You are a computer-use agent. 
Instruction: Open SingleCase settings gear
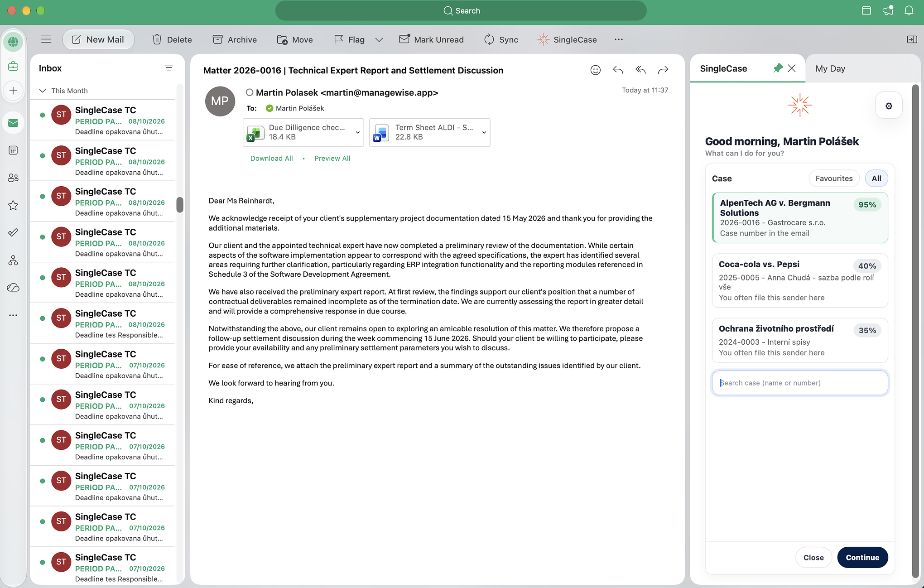point(889,106)
